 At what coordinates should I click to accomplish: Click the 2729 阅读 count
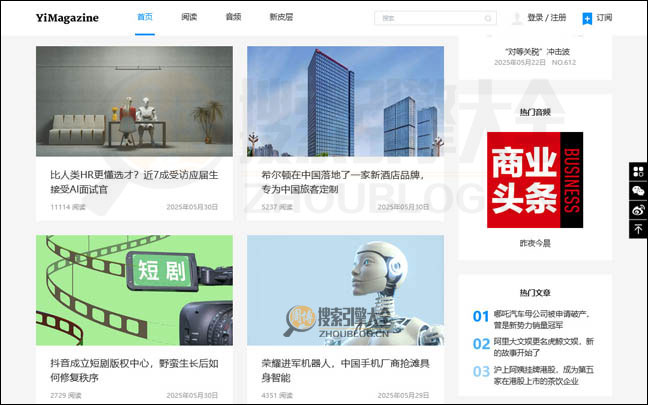point(66,395)
